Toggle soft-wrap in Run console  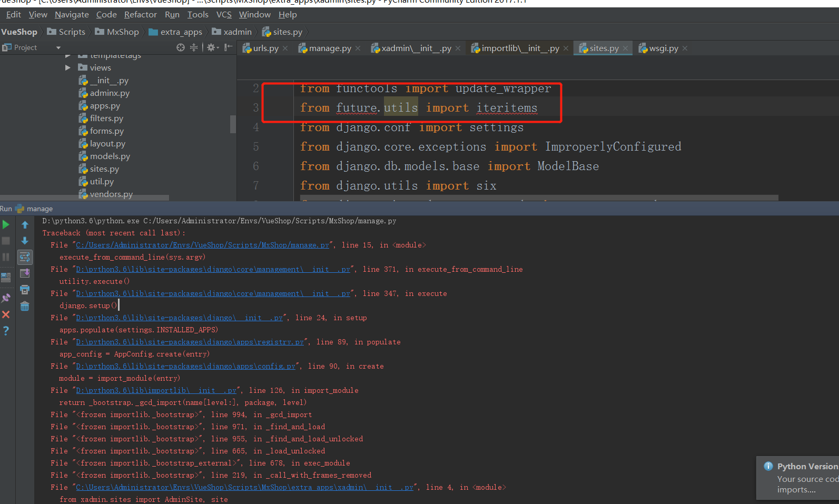coord(25,257)
